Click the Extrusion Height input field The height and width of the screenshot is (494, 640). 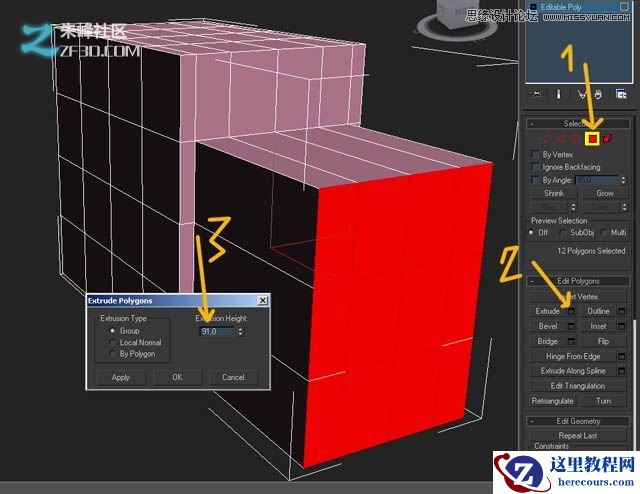tap(217, 332)
